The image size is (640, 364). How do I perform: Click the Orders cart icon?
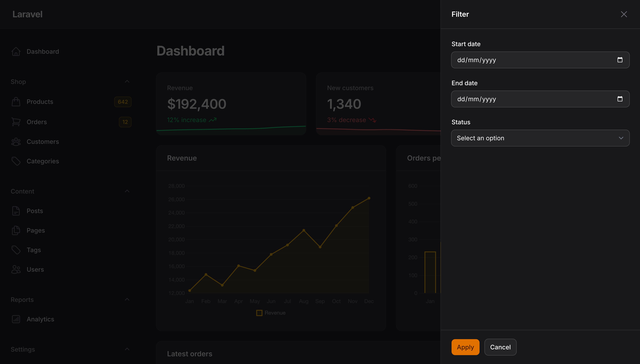click(x=16, y=122)
